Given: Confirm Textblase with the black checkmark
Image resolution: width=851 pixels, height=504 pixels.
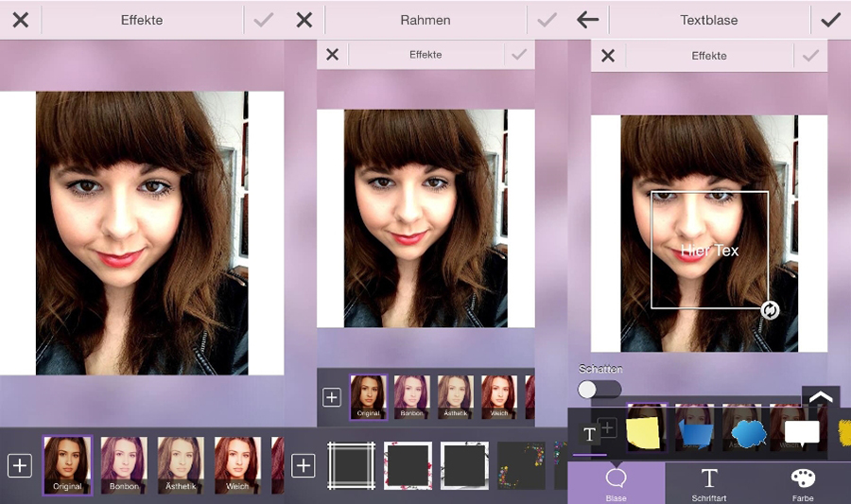Looking at the screenshot, I should coord(830,20).
